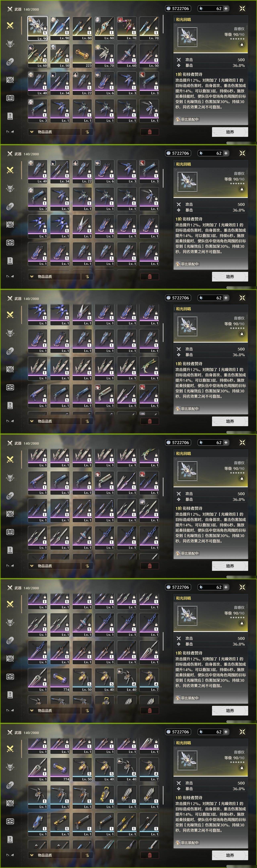Click the 菲比装配中 equipped character label

[187, 119]
